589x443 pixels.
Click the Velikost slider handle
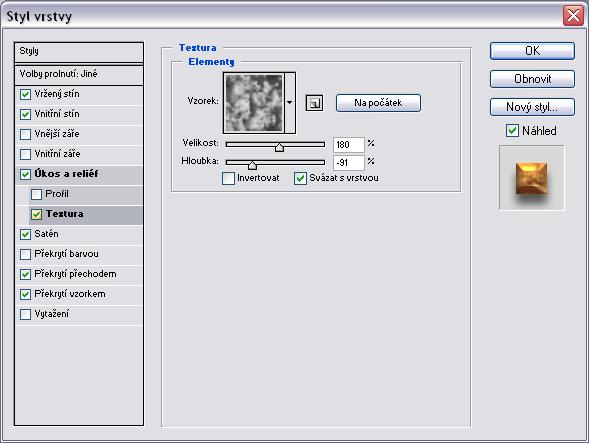(x=279, y=147)
